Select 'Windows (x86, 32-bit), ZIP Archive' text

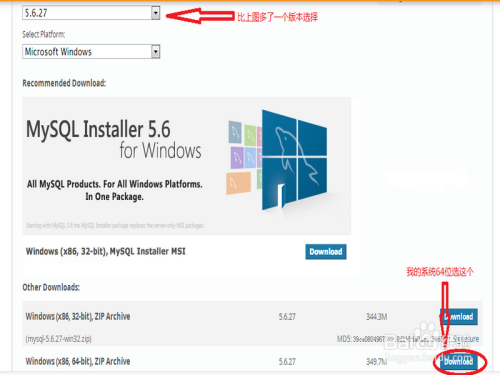tap(78, 316)
